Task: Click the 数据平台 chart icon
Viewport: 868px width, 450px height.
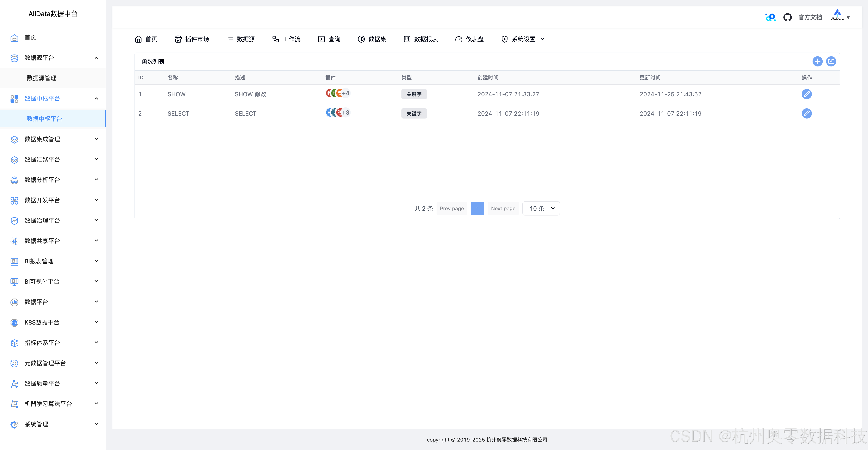Action: coord(14,302)
